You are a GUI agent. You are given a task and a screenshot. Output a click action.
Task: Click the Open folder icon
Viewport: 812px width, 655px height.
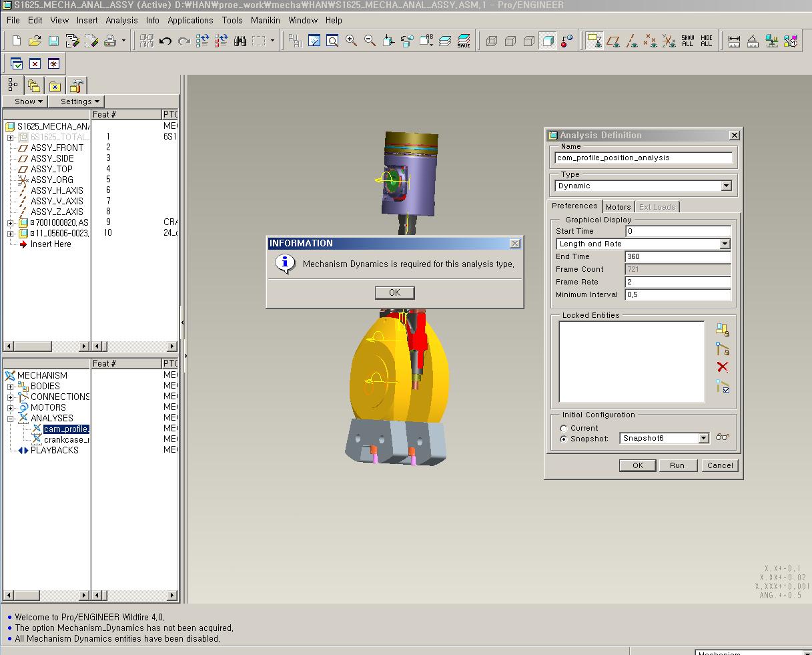35,41
